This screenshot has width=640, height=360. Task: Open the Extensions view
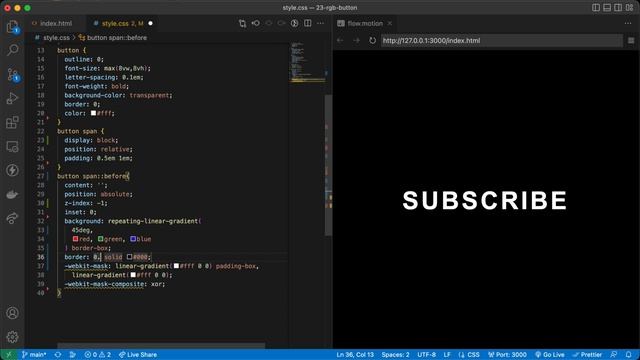(x=12, y=122)
